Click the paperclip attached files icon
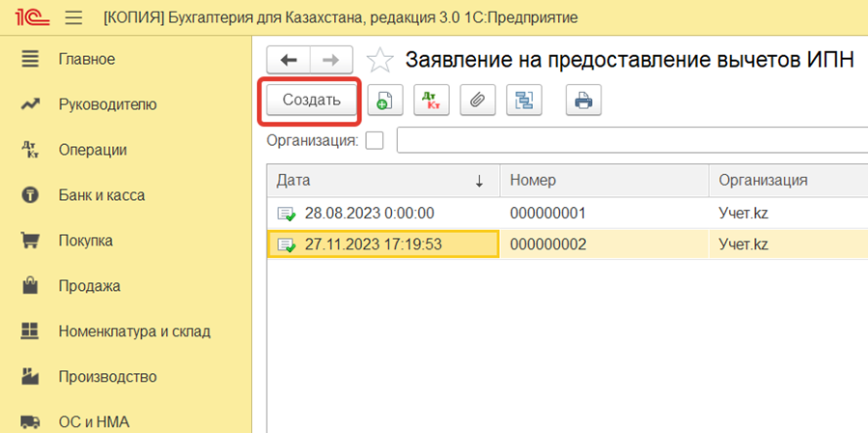This screenshot has height=433, width=868. [477, 101]
